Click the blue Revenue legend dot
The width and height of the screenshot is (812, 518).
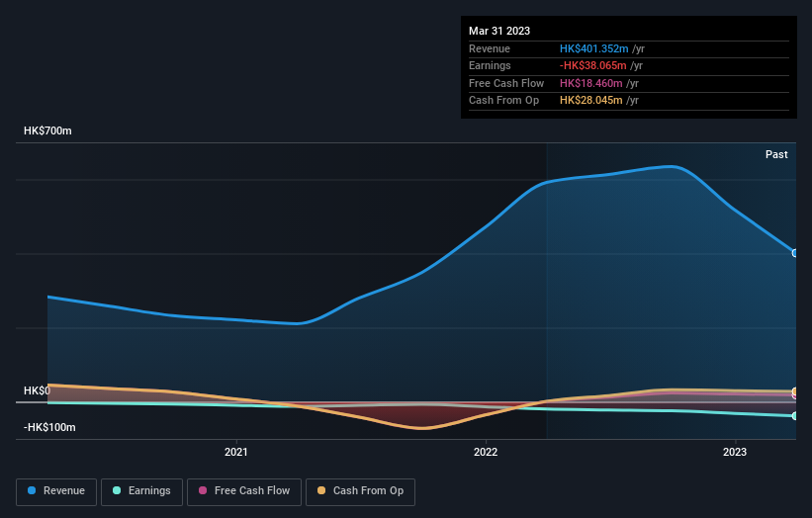click(32, 490)
